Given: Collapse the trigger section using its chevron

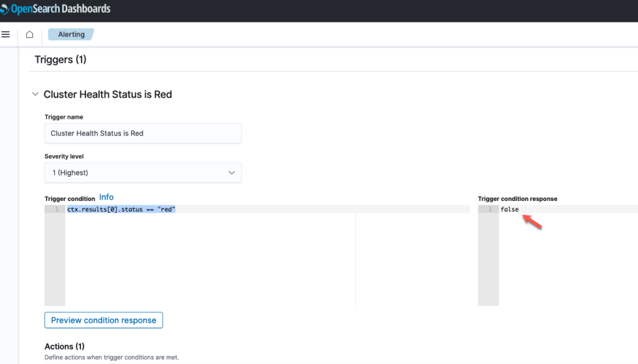Looking at the screenshot, I should 36,94.
